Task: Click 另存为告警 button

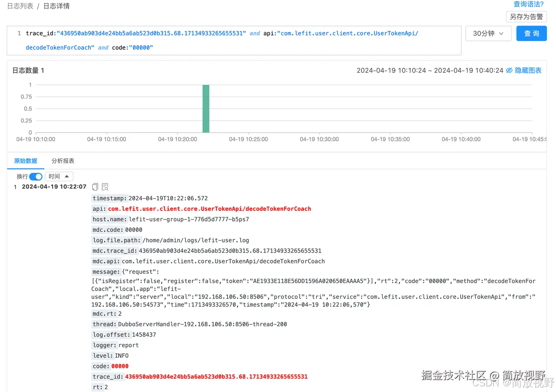Action: [x=526, y=17]
